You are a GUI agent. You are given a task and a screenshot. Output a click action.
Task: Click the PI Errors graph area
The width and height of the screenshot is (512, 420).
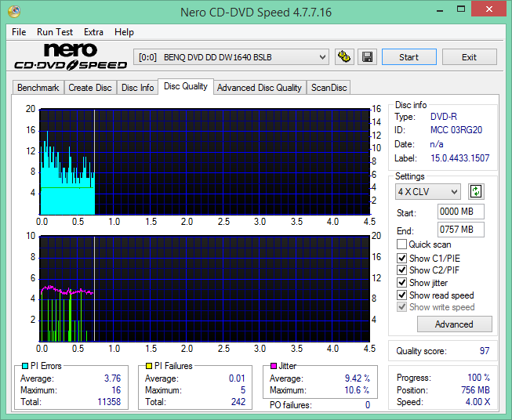[205, 161]
